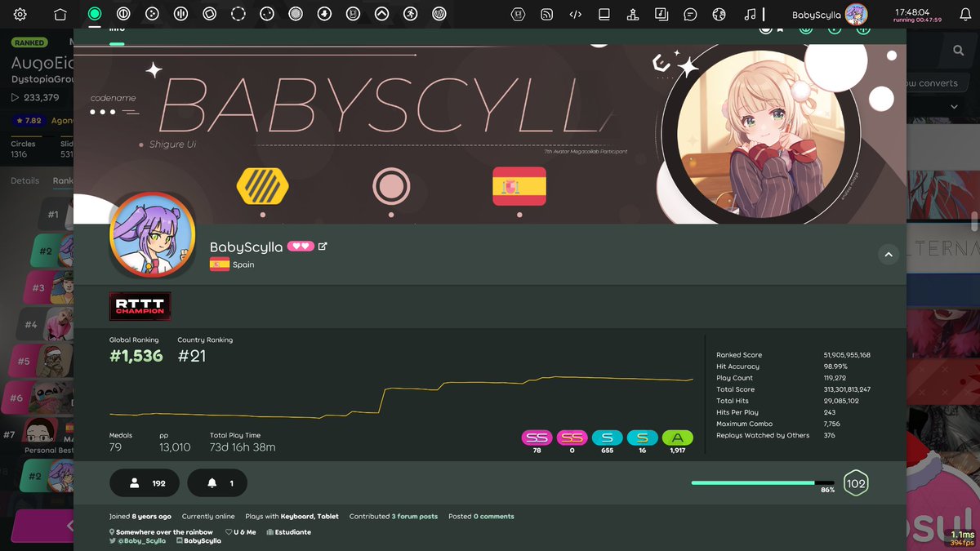Select the upward-chevron custom ruleset icon
The width and height of the screenshot is (980, 551).
[x=381, y=14]
